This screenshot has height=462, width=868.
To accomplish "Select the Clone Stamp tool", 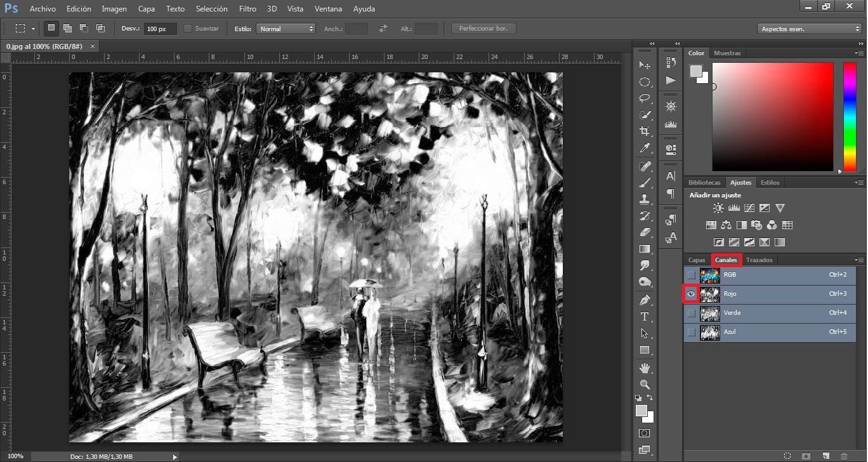I will coord(645,199).
